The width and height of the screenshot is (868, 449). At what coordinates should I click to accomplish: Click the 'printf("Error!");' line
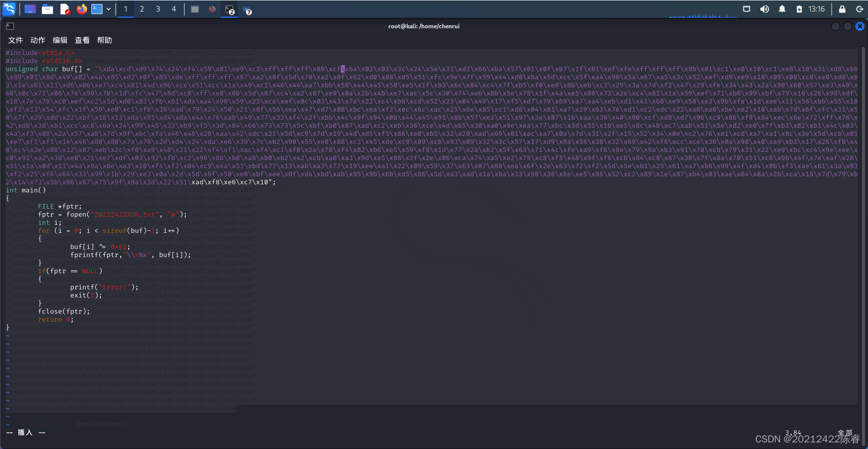[104, 287]
